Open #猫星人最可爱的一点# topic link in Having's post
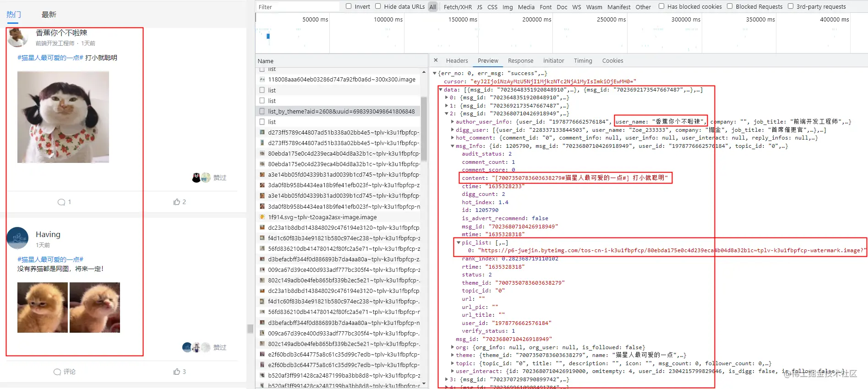868x389 pixels. (50, 259)
